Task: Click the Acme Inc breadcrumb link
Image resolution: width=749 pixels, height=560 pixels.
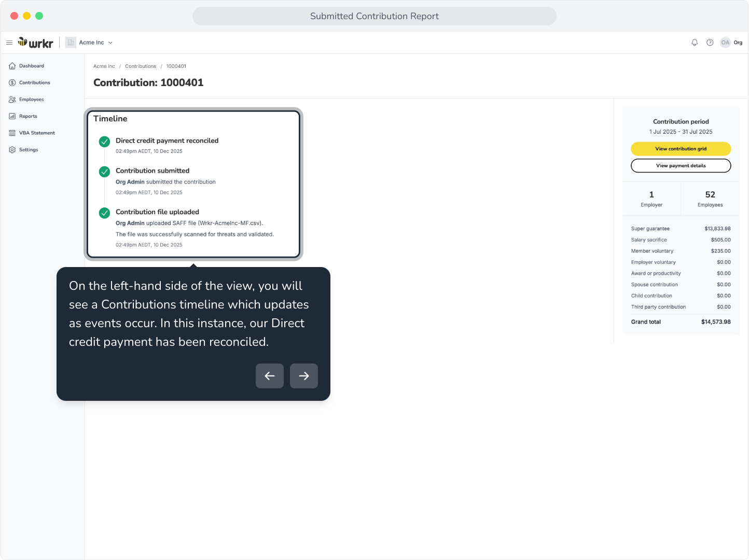Action: point(104,66)
